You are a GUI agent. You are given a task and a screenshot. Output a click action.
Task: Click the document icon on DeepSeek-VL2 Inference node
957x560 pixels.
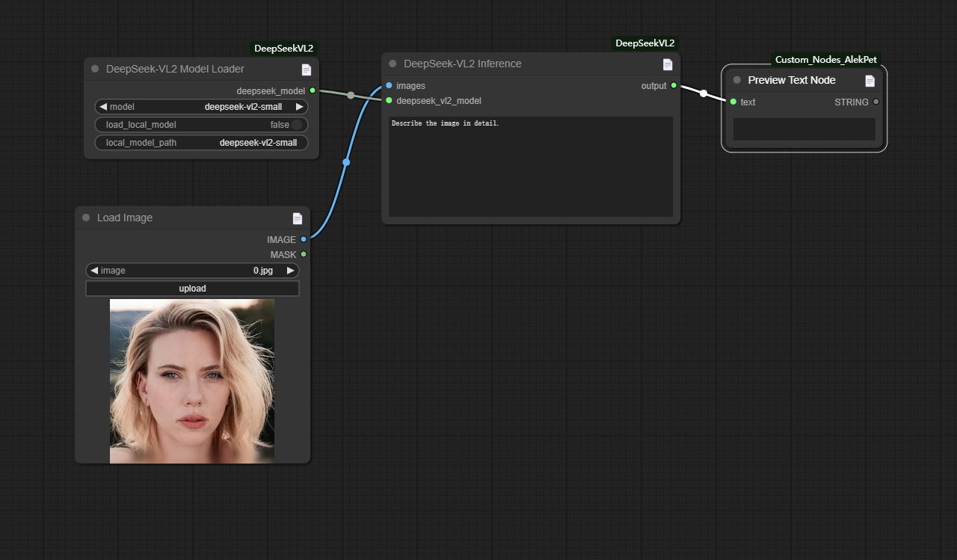pos(668,64)
